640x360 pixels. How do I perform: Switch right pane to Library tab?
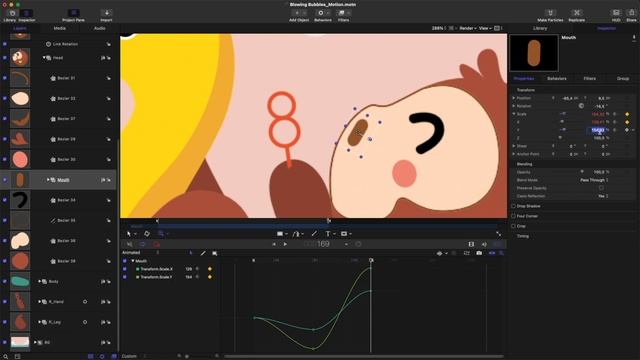click(x=540, y=28)
